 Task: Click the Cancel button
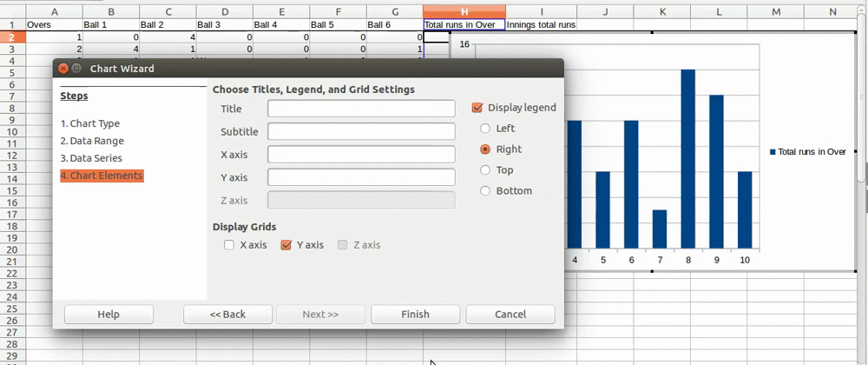510,315
